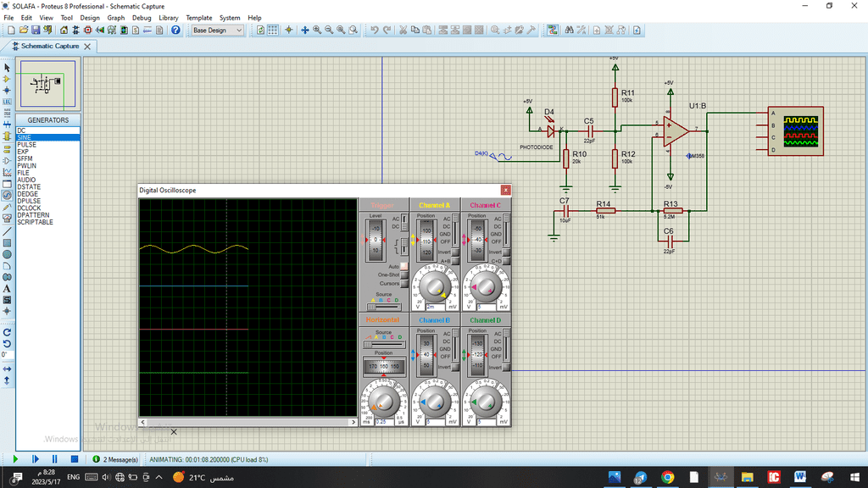Image resolution: width=868 pixels, height=488 pixels.
Task: Select the SCRIPTABLE generator in the list
Action: pos(48,223)
